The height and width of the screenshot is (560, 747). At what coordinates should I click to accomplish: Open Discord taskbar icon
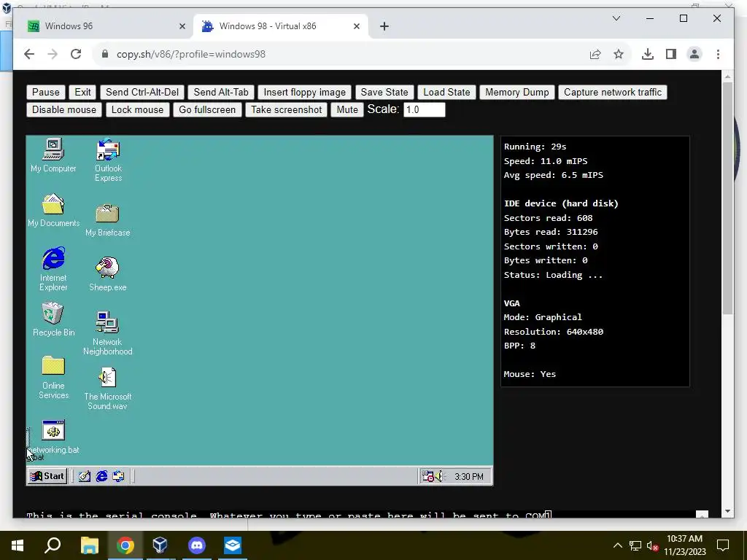pos(196,545)
